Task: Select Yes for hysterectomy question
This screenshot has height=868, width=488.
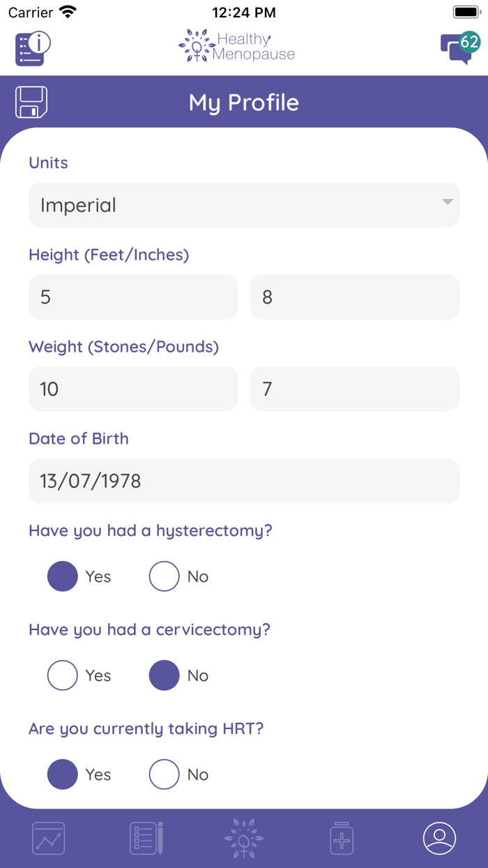Action: pyautogui.click(x=63, y=576)
